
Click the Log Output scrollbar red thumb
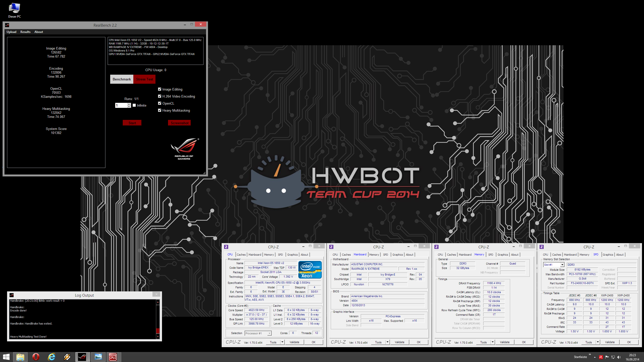click(158, 331)
